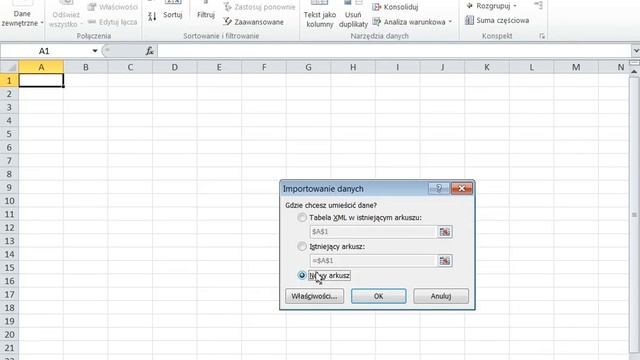The height and width of the screenshot is (360, 640).
Task: Click the Konsoliduj command
Action: [x=395, y=7]
